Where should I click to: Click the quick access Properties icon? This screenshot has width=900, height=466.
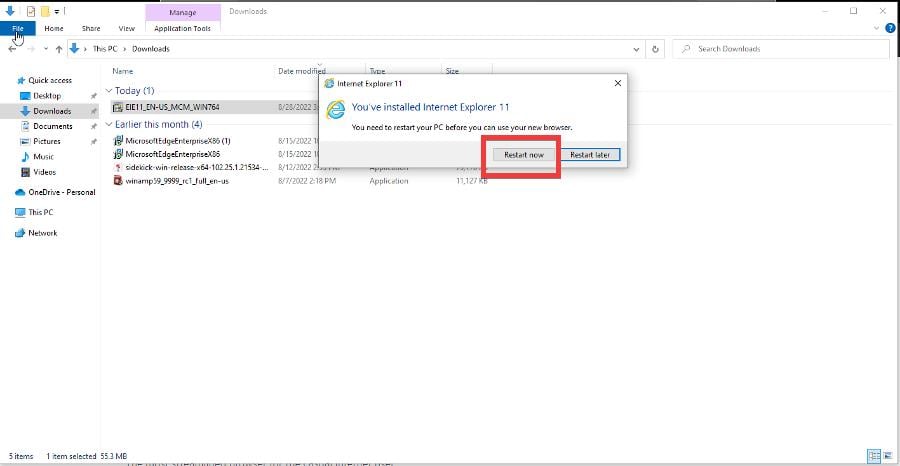(31, 11)
